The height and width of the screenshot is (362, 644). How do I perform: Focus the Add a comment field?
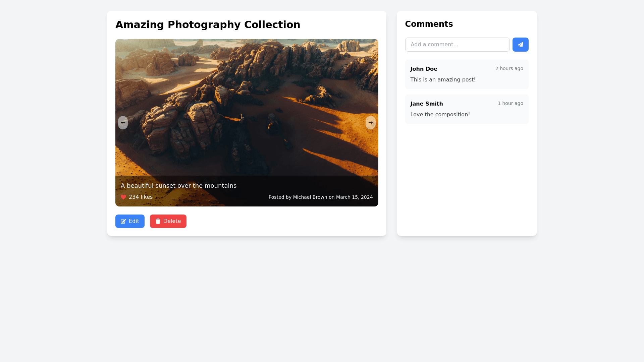point(457,45)
